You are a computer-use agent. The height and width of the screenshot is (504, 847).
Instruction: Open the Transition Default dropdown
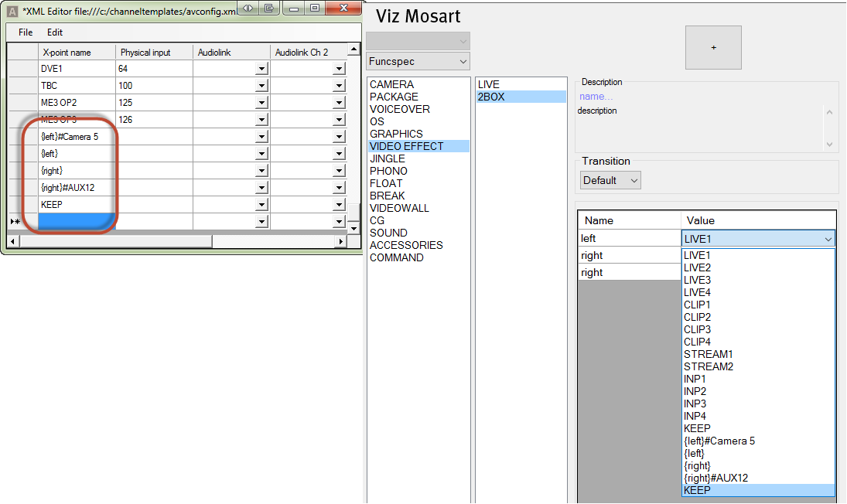click(x=610, y=180)
